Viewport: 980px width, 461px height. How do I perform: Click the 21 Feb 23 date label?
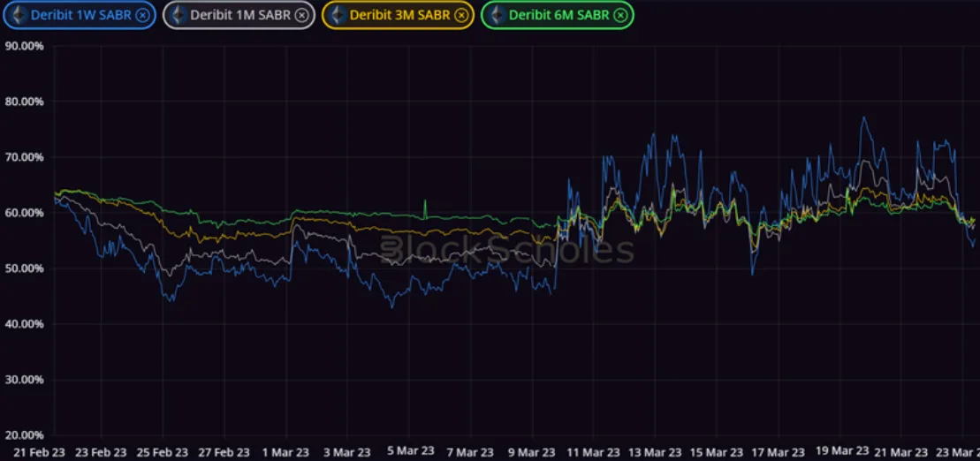39,451
